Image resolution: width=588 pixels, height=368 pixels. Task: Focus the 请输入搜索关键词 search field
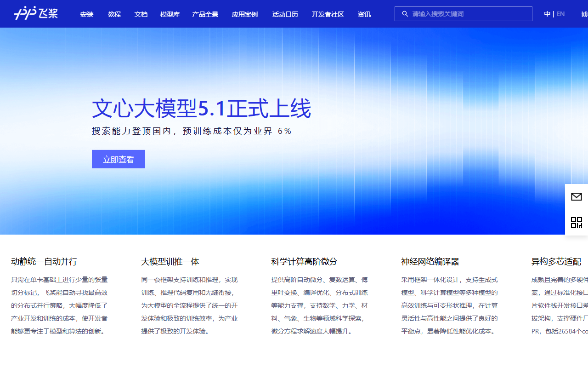tap(464, 14)
